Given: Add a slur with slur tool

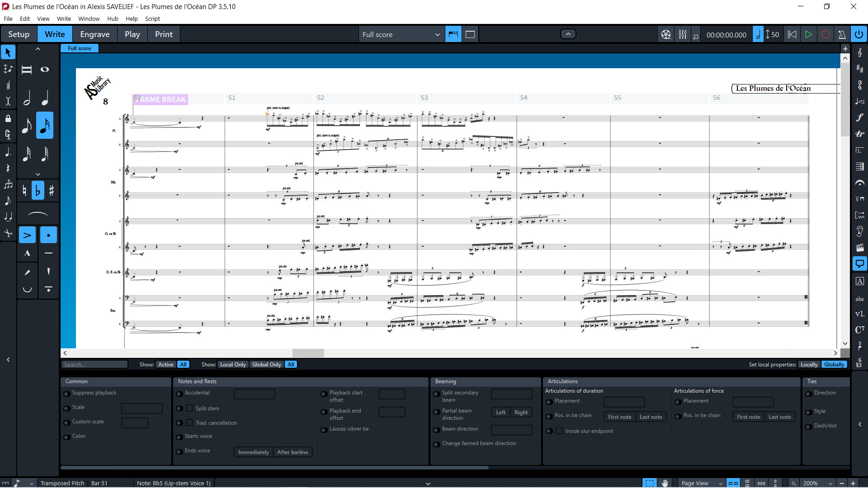Looking at the screenshot, I should pyautogui.click(x=38, y=214).
